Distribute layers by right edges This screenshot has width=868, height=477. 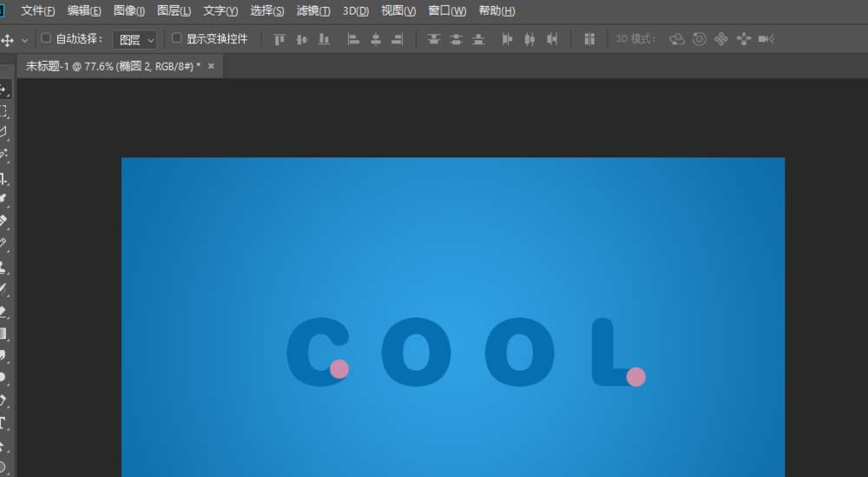coord(552,39)
